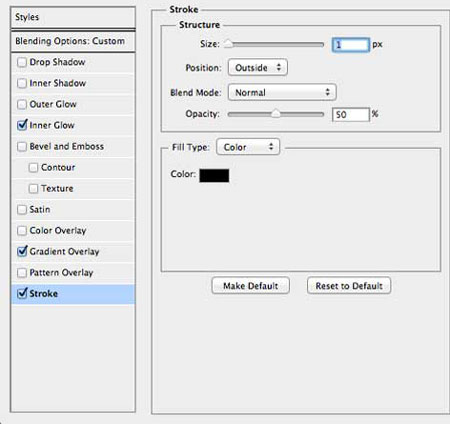Click the Opacity slider handle
The image size is (450, 424).
pyautogui.click(x=276, y=114)
